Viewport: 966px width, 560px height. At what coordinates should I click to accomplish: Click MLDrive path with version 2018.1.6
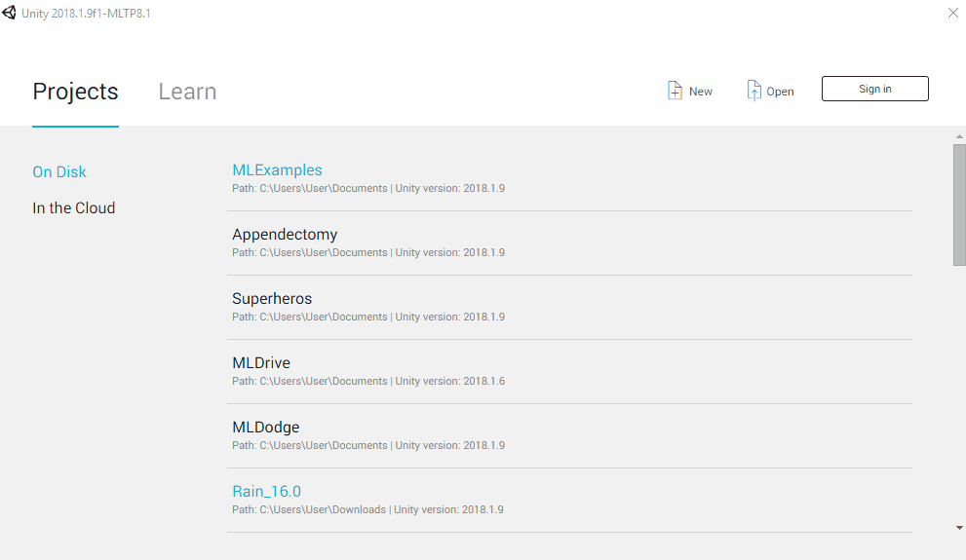coord(368,381)
